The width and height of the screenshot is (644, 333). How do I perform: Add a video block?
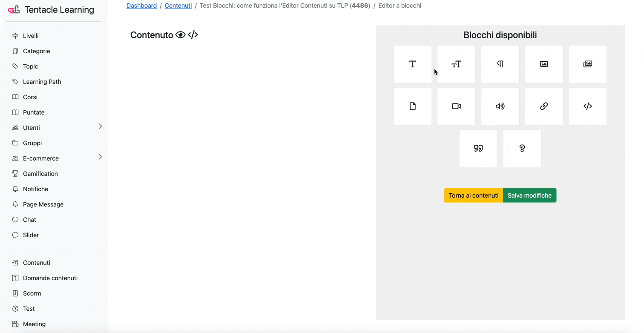coord(456,106)
